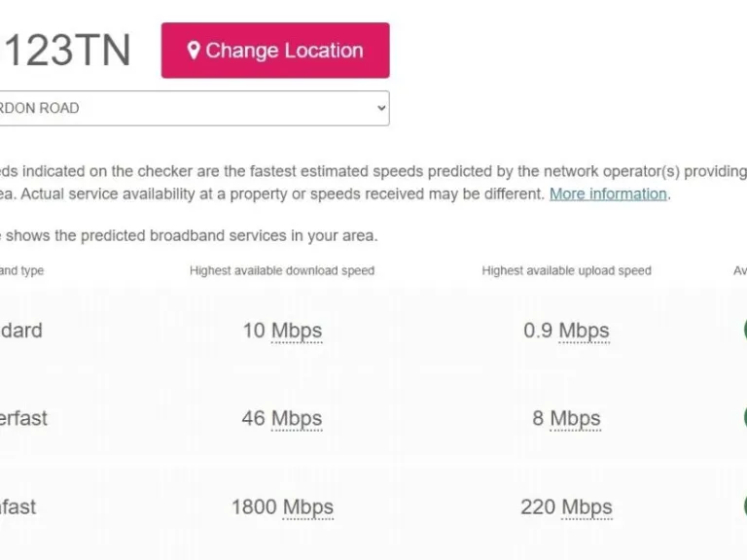
Task: Select the Ultrafast broadband row label
Action: point(19,507)
